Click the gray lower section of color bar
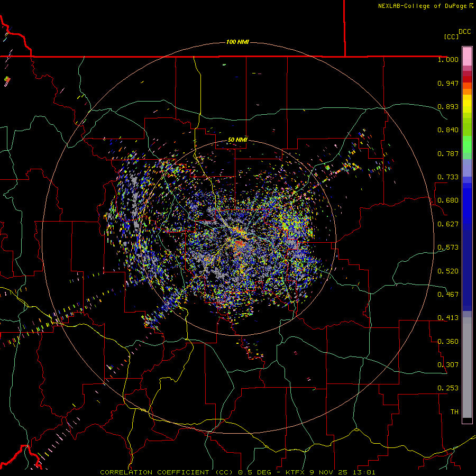476x476 pixels. [x=467, y=368]
